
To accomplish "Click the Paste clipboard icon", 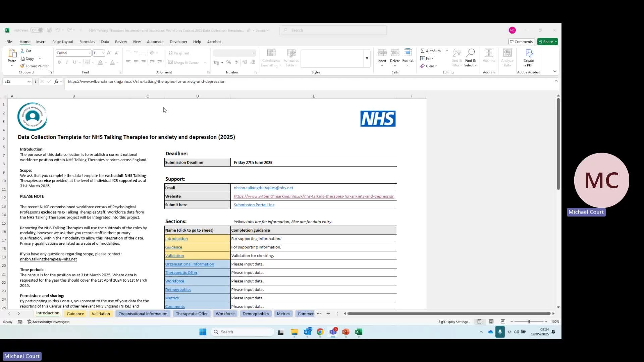I will click(12, 54).
